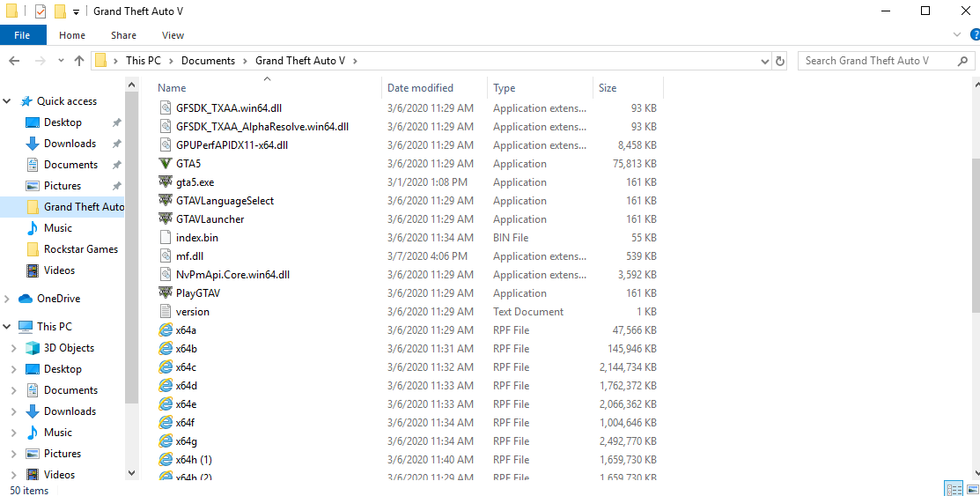This screenshot has height=496, width=980.
Task: Click the PlayGTAV application icon
Action: pos(165,293)
